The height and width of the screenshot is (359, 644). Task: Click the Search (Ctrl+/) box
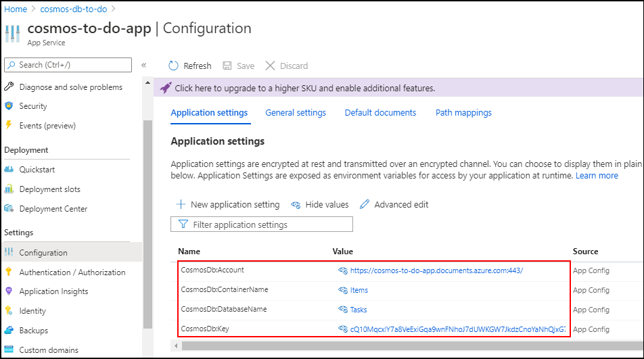[x=68, y=65]
